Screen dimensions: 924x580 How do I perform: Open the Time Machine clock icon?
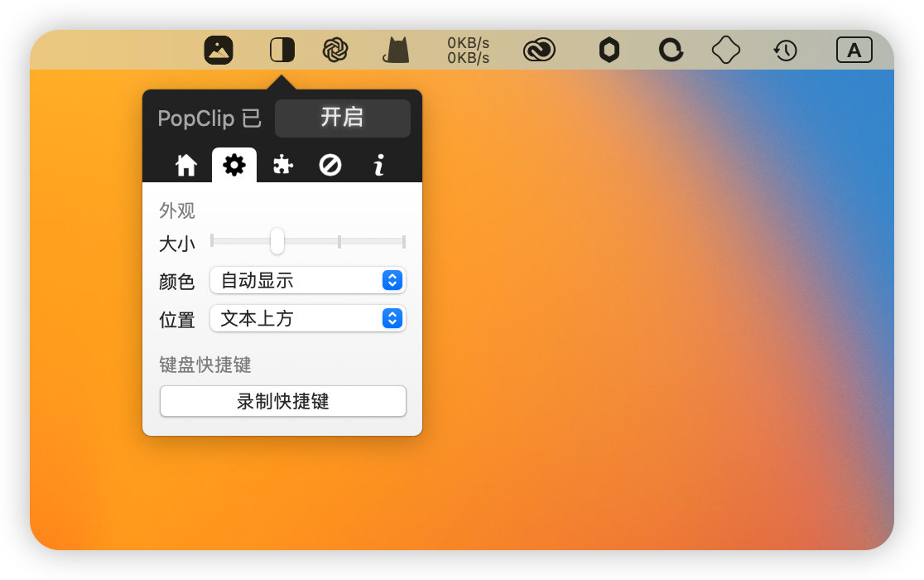(786, 51)
